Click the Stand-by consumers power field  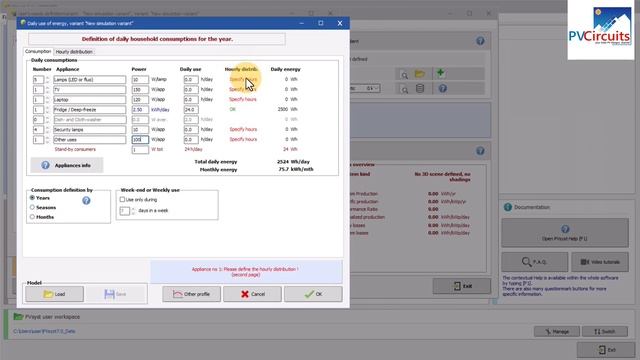[140, 149]
